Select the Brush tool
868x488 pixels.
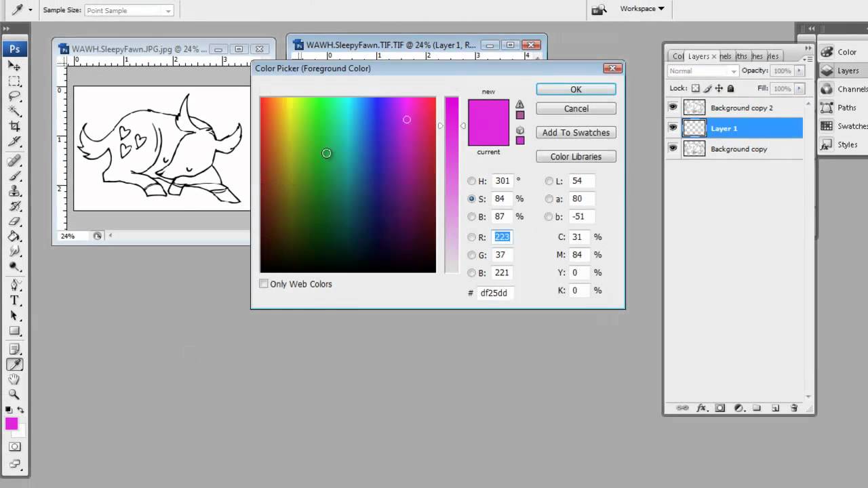14,176
